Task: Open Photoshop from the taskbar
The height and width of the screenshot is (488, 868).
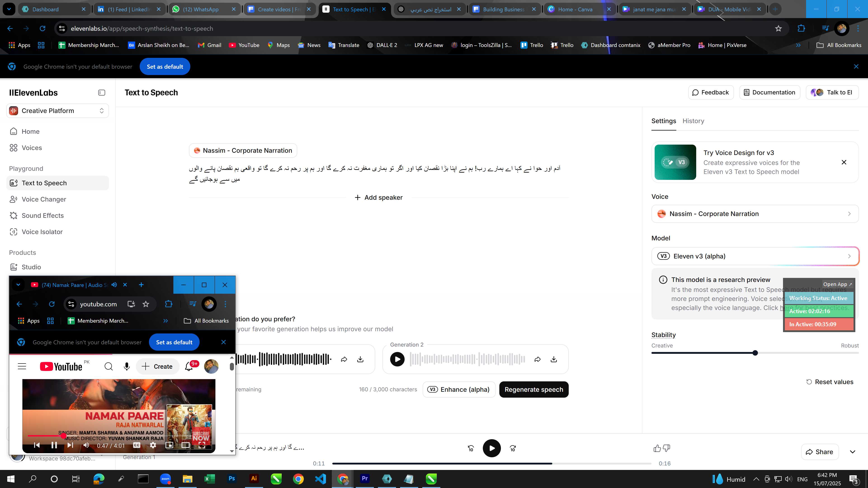Action: tap(231, 479)
